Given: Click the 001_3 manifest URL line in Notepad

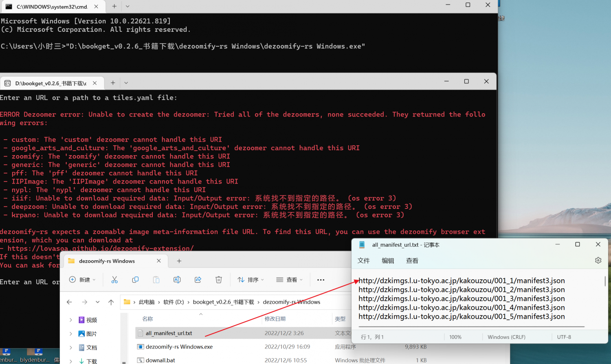Looking at the screenshot, I should 462,298.
